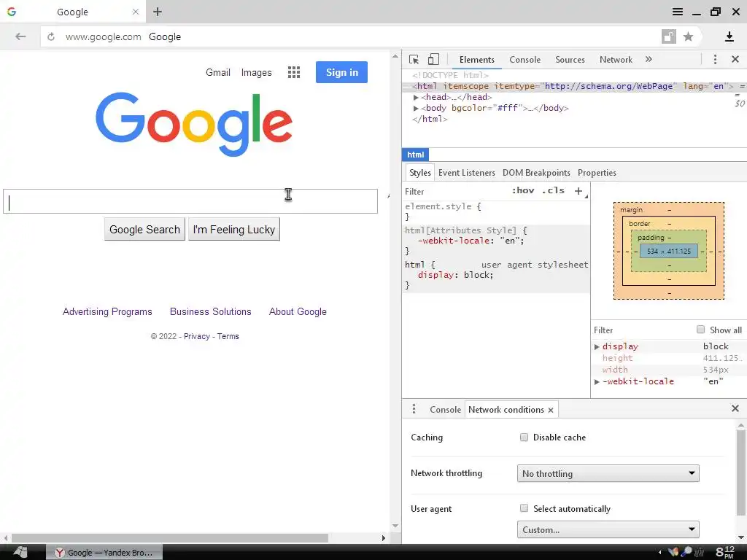Open downloads arrow icon
Screen dimensions: 747x560
[x=729, y=36]
